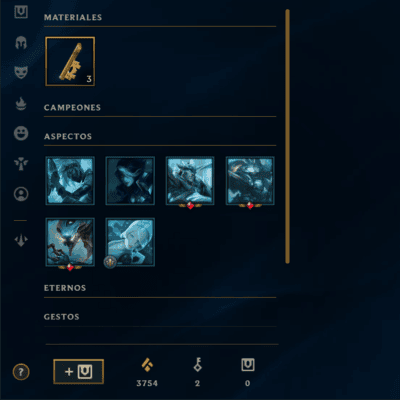Select the champion helmet sidebar icon
The height and width of the screenshot is (400, 400).
[x=21, y=43]
